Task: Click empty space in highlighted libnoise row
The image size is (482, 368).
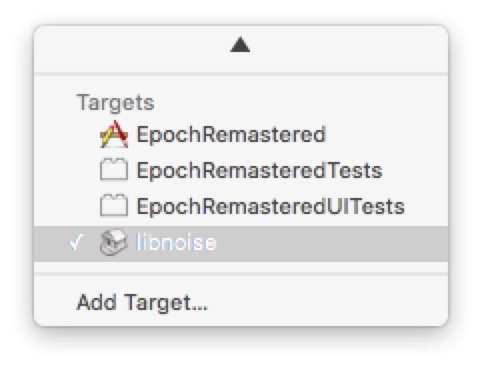Action: click(332, 244)
